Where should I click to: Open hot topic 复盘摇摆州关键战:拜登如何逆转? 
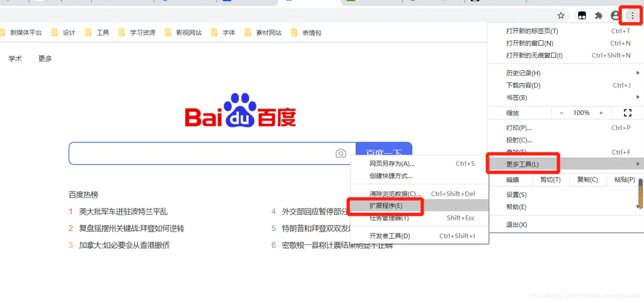pos(131,228)
